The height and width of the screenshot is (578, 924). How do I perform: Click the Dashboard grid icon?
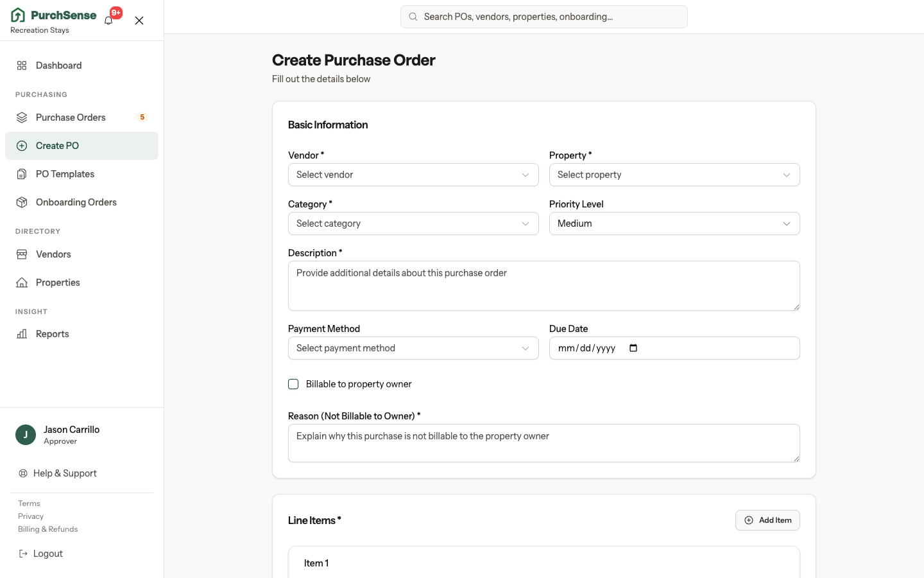[22, 66]
